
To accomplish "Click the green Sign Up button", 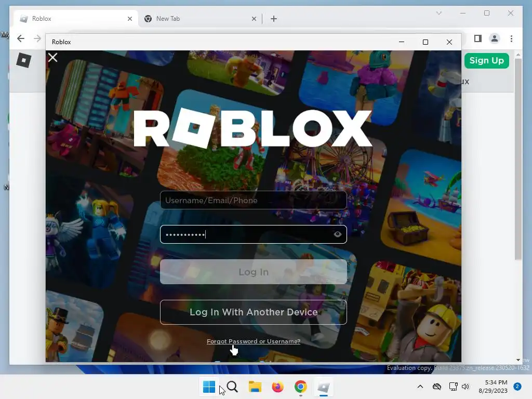I will tap(486, 61).
